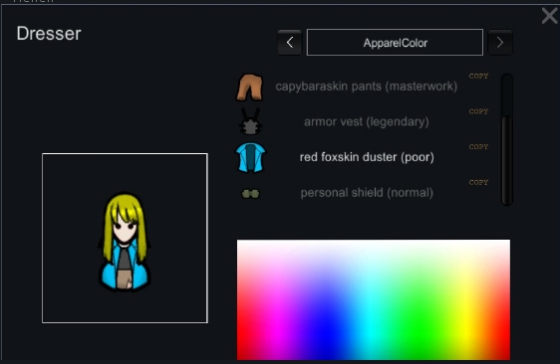The width and height of the screenshot is (560, 364).
Task: Click the armor vest icon
Action: pos(250,121)
